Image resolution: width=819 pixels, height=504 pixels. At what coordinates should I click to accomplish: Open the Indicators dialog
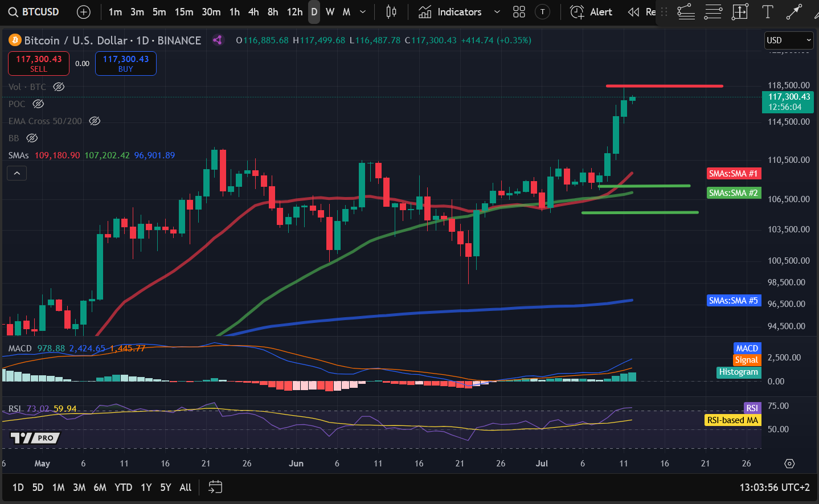click(450, 12)
